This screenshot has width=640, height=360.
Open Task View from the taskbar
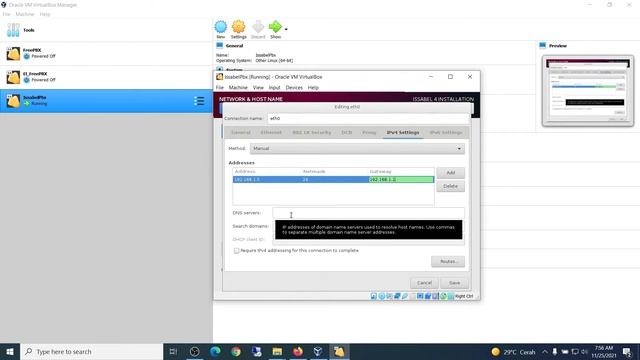[x=173, y=351]
